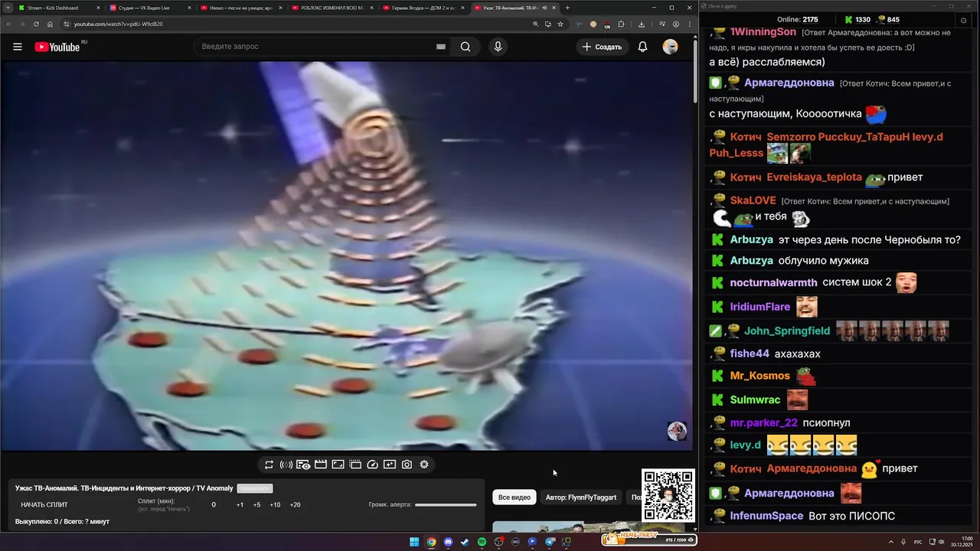Open Steam from the taskbar
980x551 pixels.
coord(465,542)
